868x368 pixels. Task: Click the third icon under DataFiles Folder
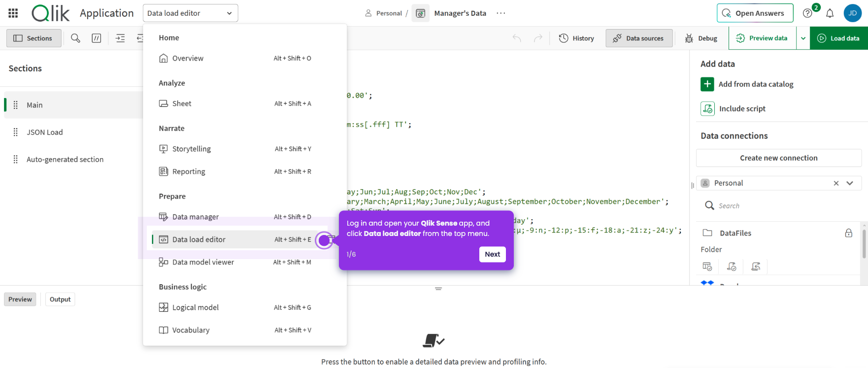pos(756,267)
